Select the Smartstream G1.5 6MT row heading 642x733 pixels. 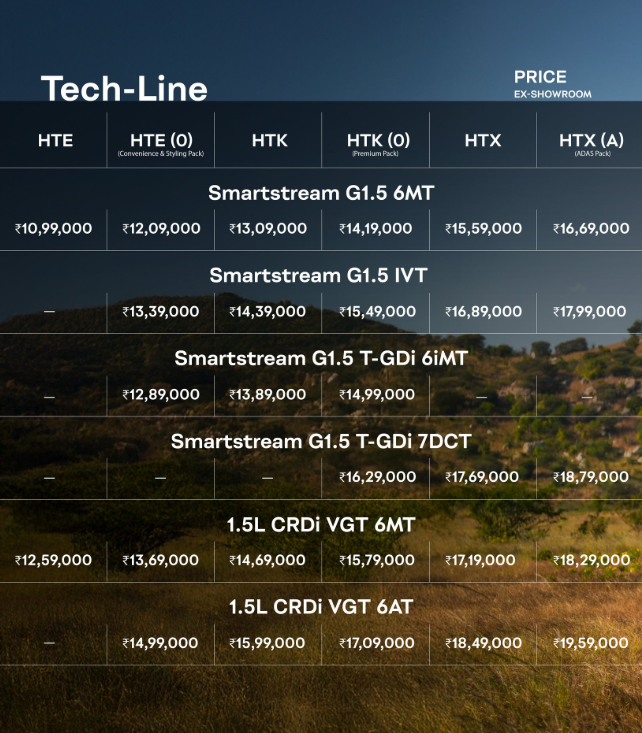click(321, 193)
